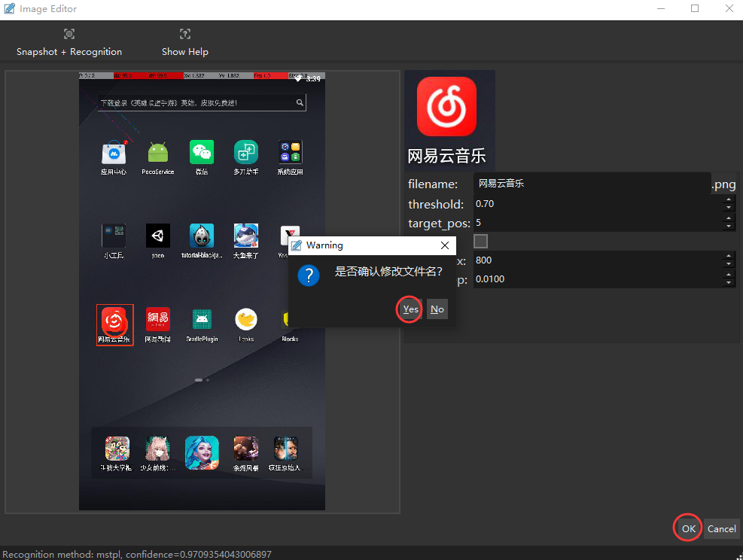Confirm rename with Yes in Warning dialog
The height and width of the screenshot is (560, 743).
point(410,309)
